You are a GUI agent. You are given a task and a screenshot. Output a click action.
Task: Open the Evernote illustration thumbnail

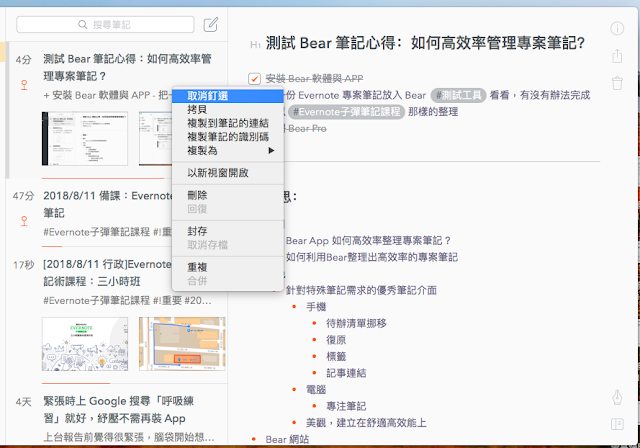click(x=84, y=344)
